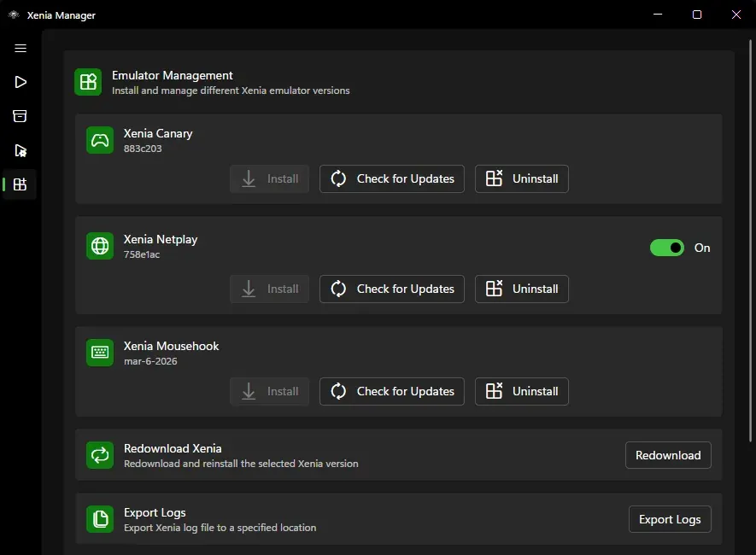Close the Xenia Manager window
Viewport: 756px width, 555px height.
pyautogui.click(x=736, y=15)
